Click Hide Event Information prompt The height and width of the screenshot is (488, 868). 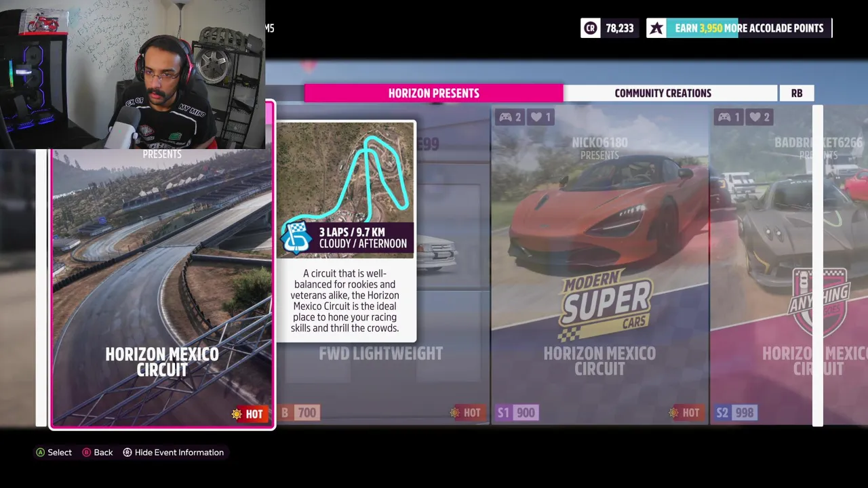(x=174, y=452)
